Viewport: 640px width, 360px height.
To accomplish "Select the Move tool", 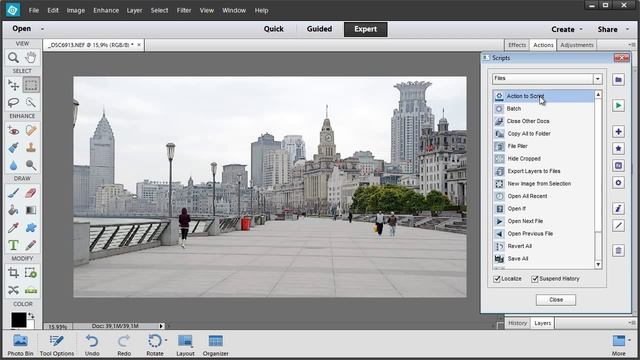I will point(13,85).
